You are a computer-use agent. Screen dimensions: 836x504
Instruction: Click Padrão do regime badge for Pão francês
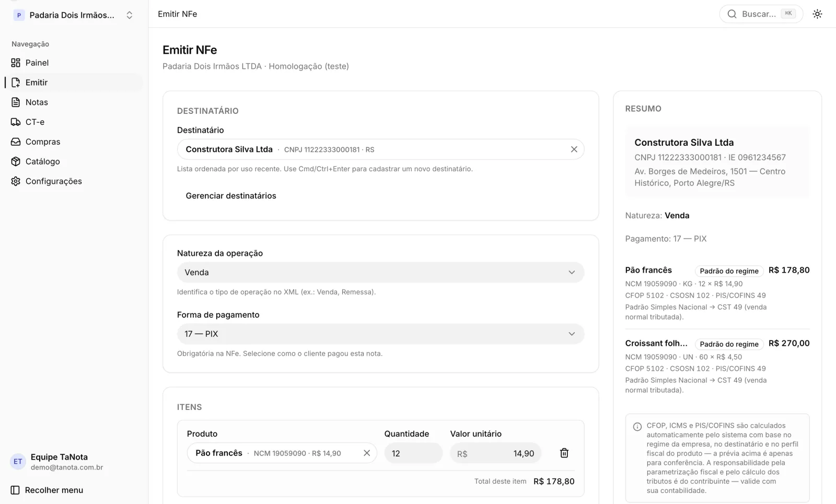pyautogui.click(x=729, y=271)
